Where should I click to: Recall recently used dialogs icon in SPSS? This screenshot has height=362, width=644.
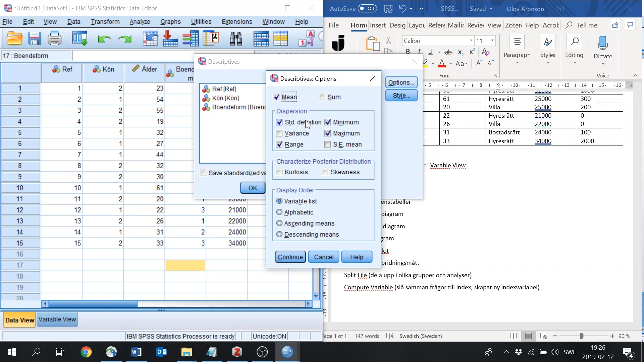(x=79, y=39)
